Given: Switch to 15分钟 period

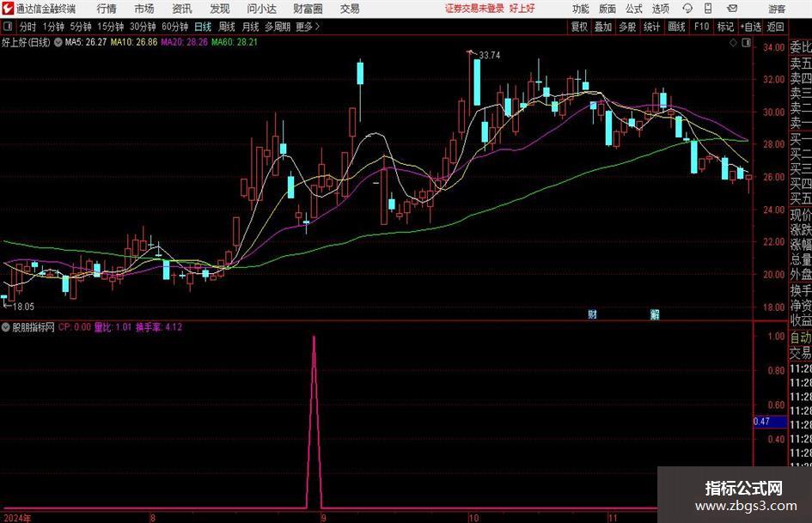Looking at the screenshot, I should (111, 27).
